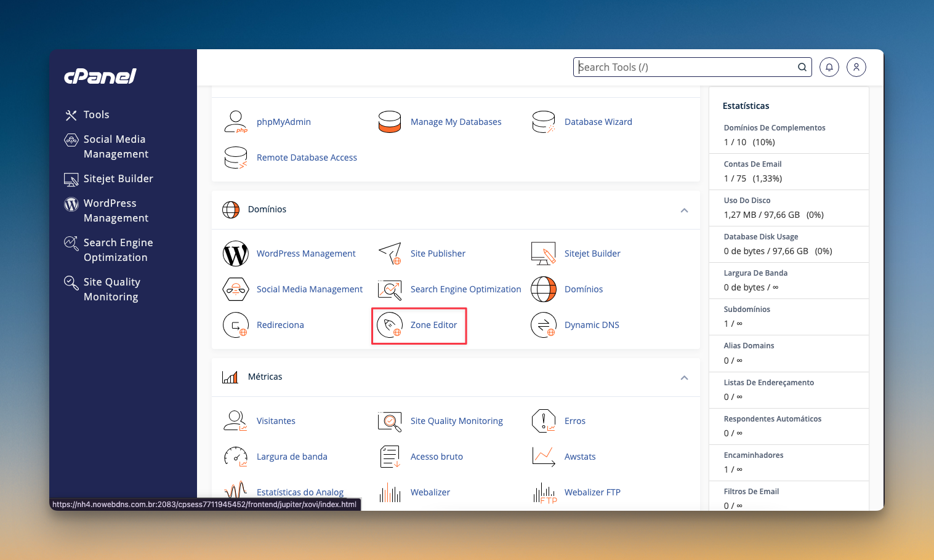Click the Awstats chart icon
Viewport: 934px width, 560px height.
(544, 457)
